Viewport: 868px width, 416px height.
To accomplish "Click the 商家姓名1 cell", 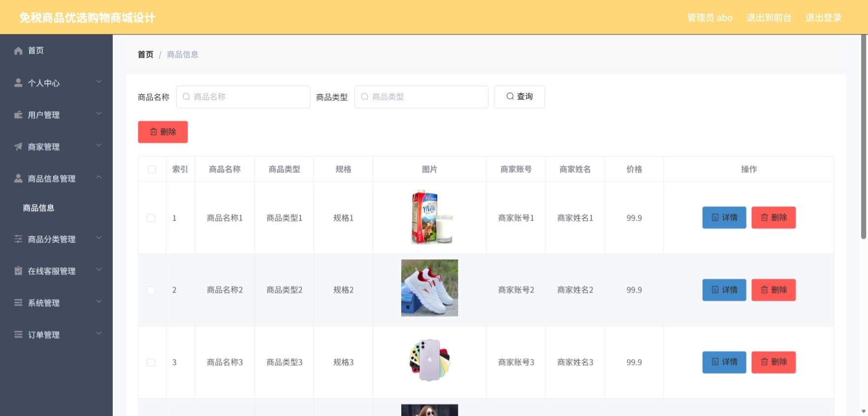I will 575,218.
